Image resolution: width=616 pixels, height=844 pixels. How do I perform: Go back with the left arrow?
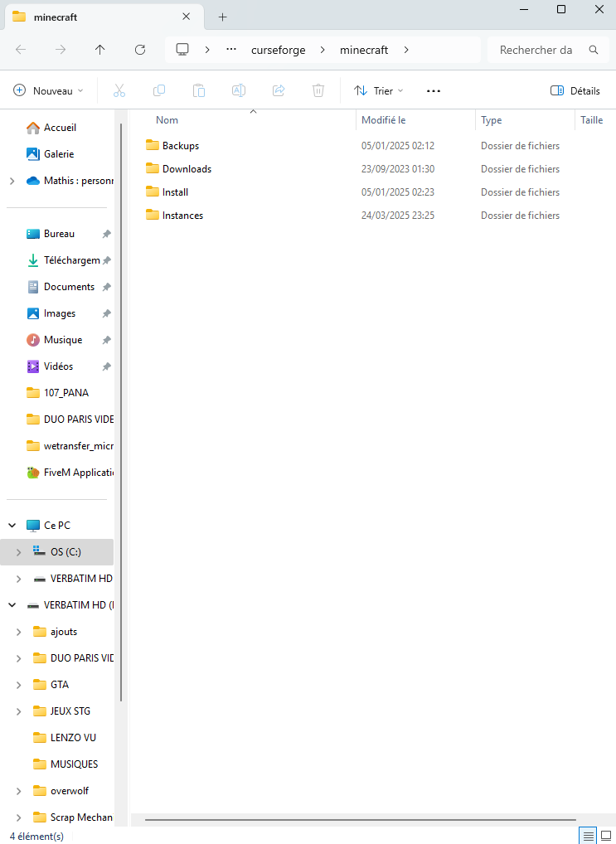point(21,50)
